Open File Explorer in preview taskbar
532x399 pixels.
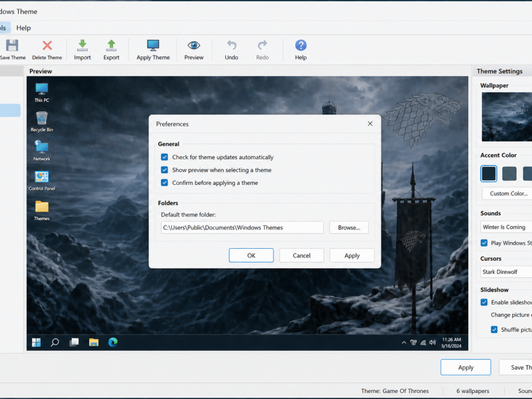[94, 342]
